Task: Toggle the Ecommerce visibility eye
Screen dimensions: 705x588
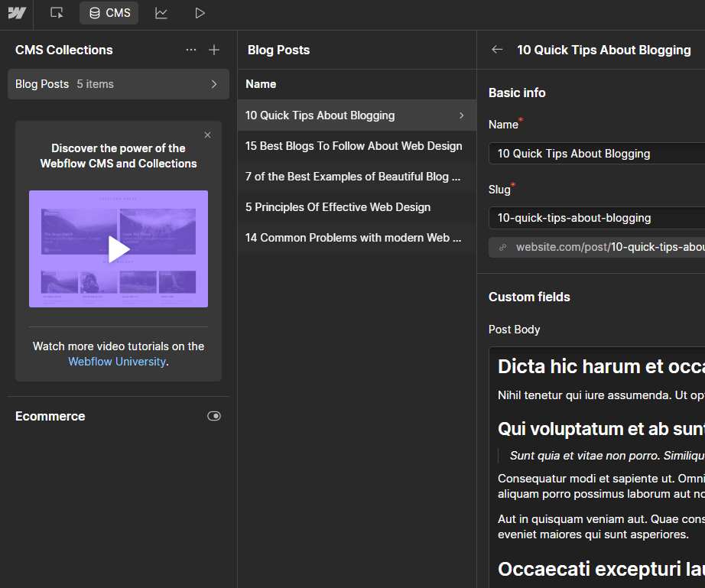Action: (x=214, y=416)
